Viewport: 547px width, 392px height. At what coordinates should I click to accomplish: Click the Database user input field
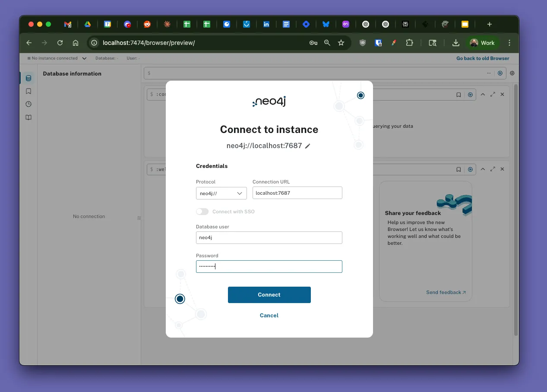click(269, 237)
